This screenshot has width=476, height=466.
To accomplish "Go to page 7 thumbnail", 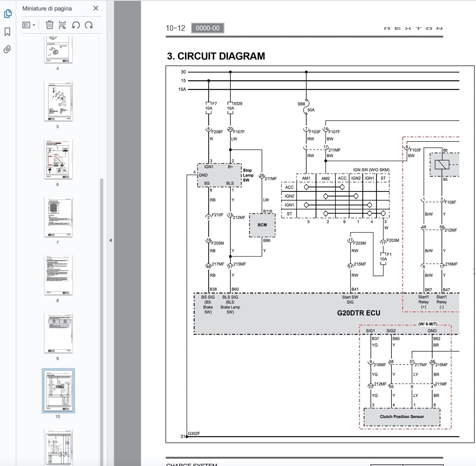I will (x=58, y=217).
